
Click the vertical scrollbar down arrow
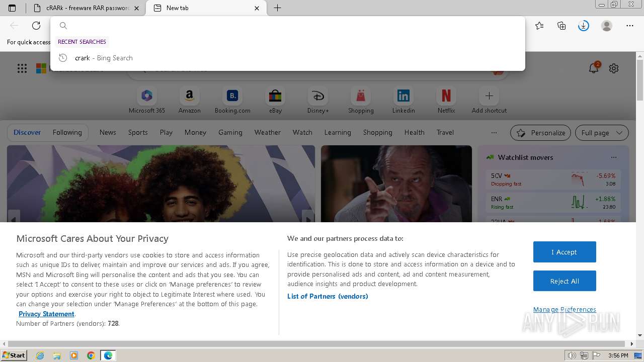point(640,335)
